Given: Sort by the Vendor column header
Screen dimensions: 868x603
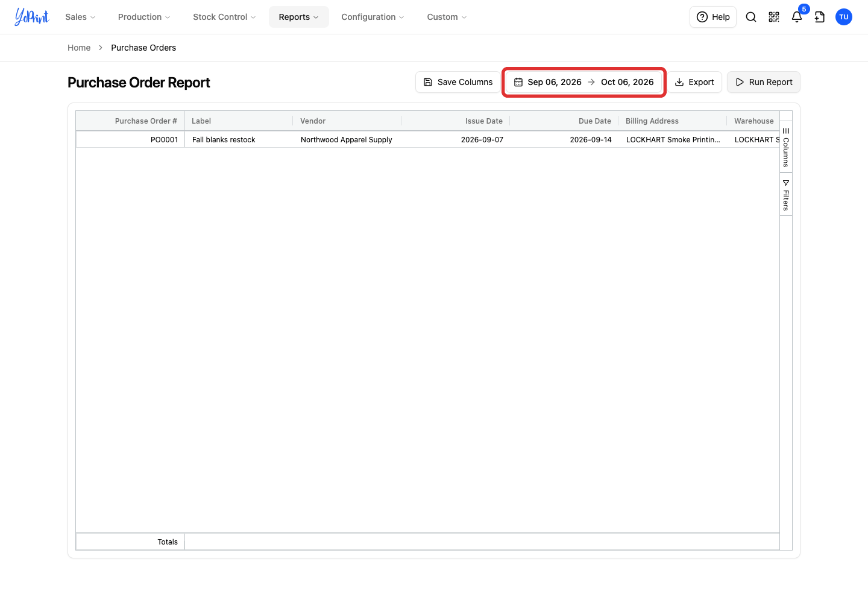Looking at the screenshot, I should 347,121.
